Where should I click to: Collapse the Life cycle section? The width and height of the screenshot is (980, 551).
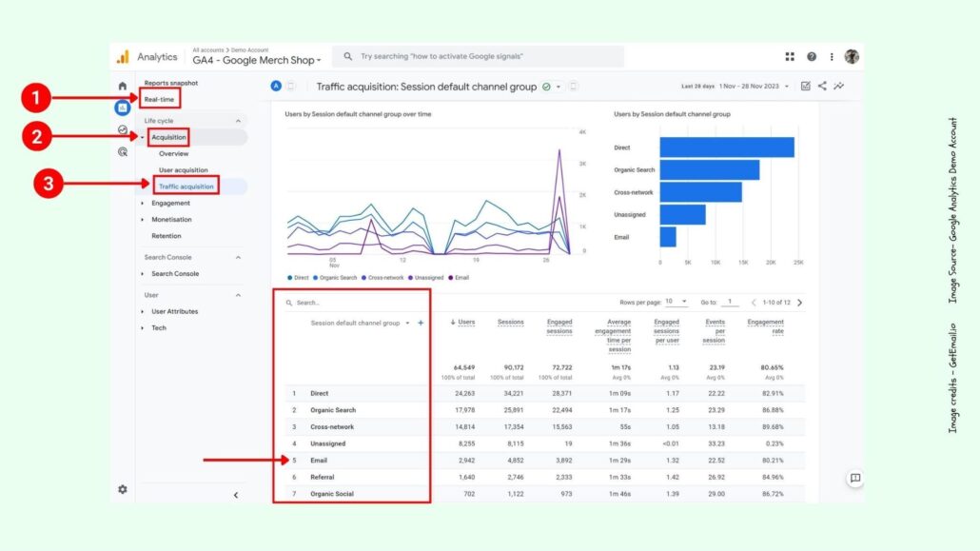[238, 121]
